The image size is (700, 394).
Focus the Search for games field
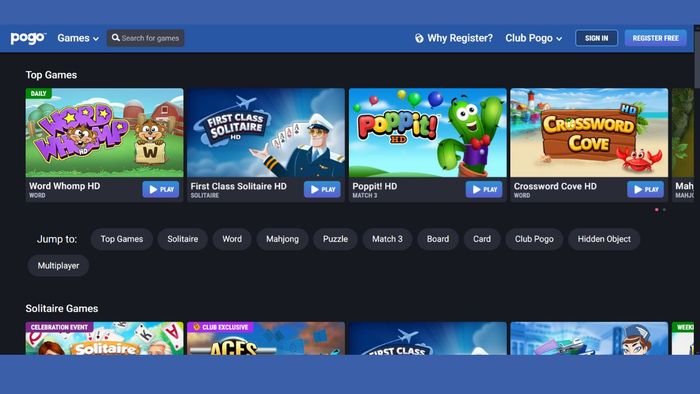(x=146, y=38)
